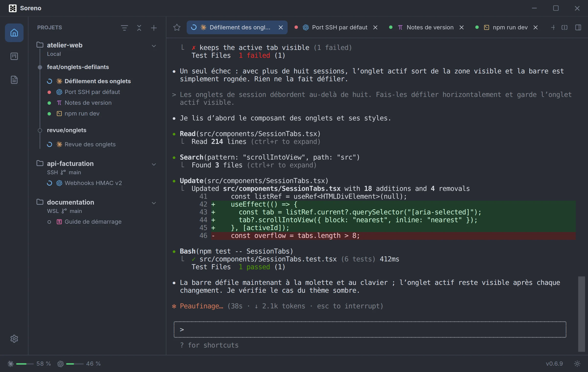
Task: Switch to Port SSH par défaut tab
Action: coord(336,27)
